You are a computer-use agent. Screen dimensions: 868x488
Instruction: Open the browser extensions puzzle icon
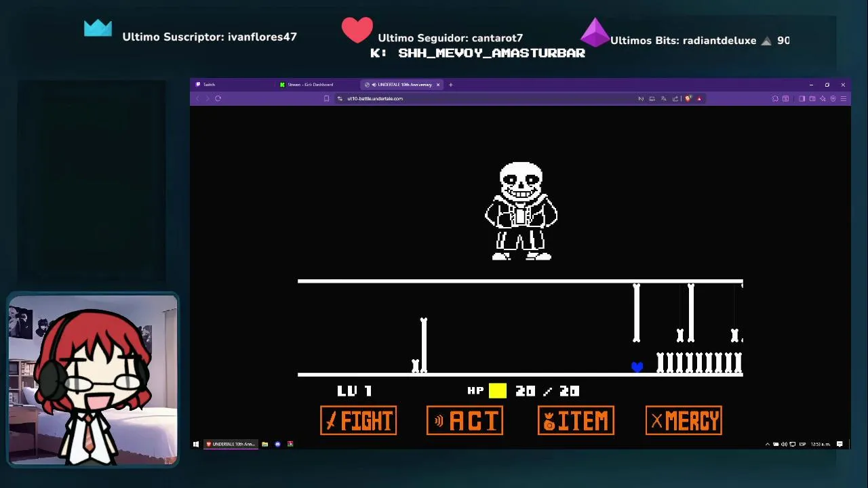[775, 98]
